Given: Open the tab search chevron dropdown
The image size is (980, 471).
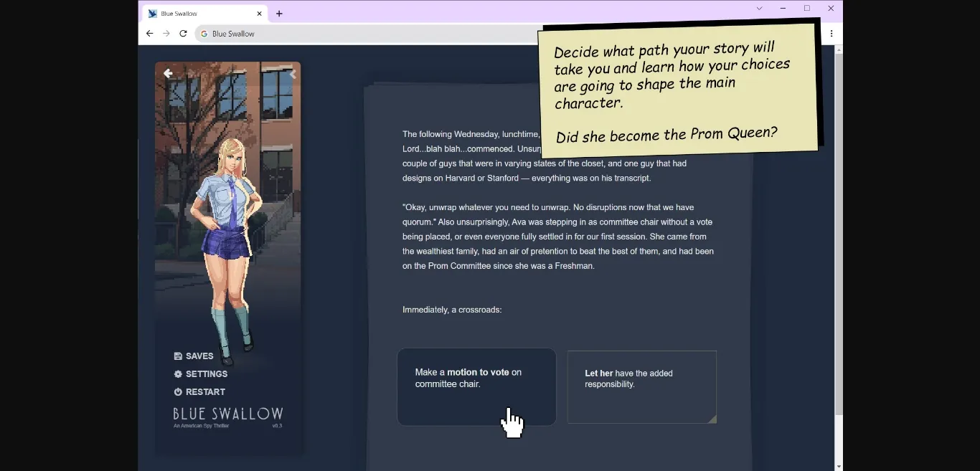Looking at the screenshot, I should coord(758,8).
